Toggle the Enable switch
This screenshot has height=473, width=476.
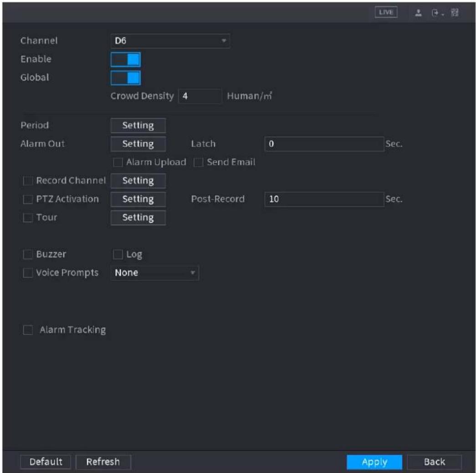click(125, 60)
